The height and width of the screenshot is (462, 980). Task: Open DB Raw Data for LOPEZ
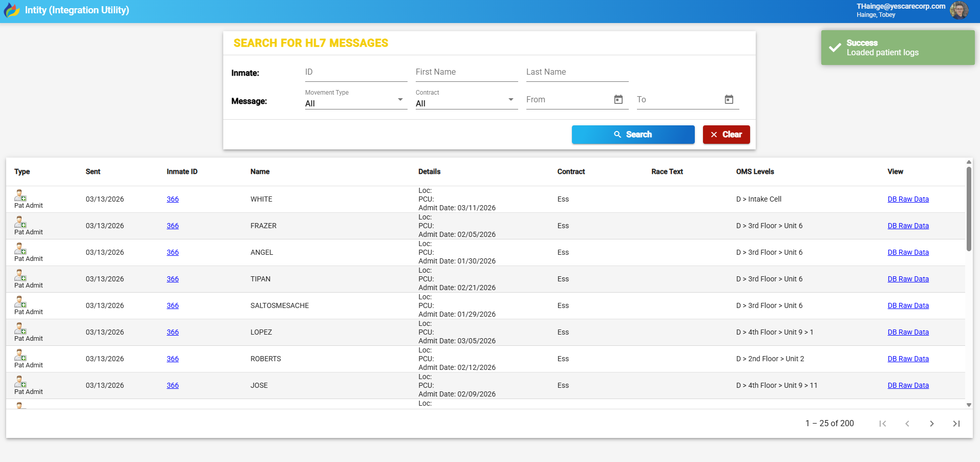(908, 332)
